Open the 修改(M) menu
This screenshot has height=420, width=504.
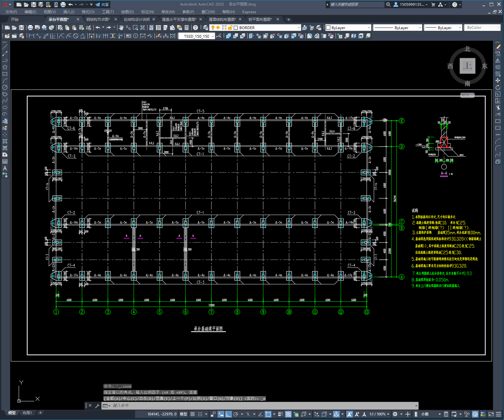[x=168, y=12]
